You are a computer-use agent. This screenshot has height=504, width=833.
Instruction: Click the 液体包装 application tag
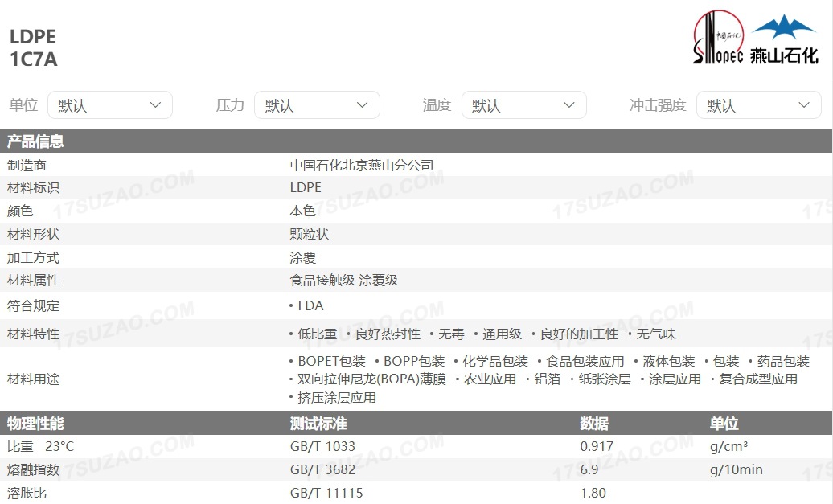click(x=668, y=361)
